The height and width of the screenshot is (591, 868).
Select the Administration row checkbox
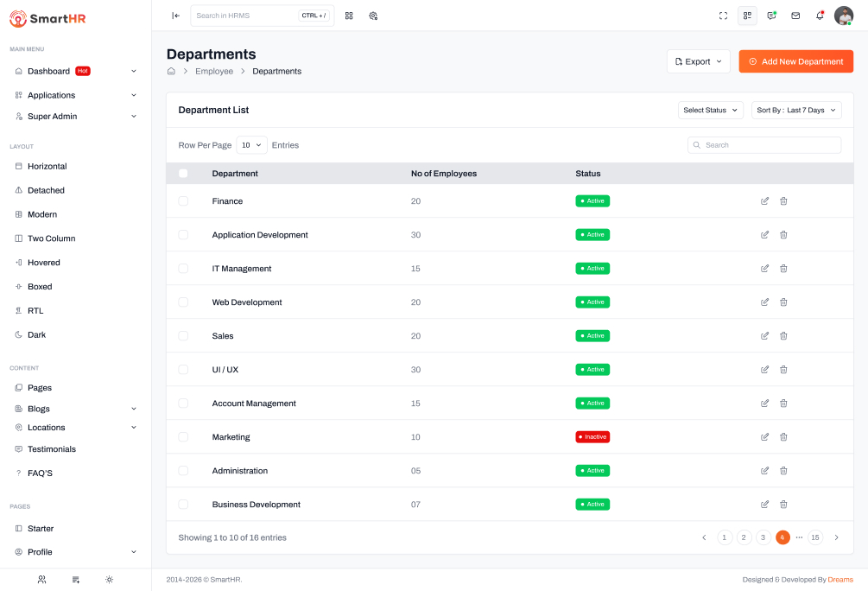coord(183,471)
